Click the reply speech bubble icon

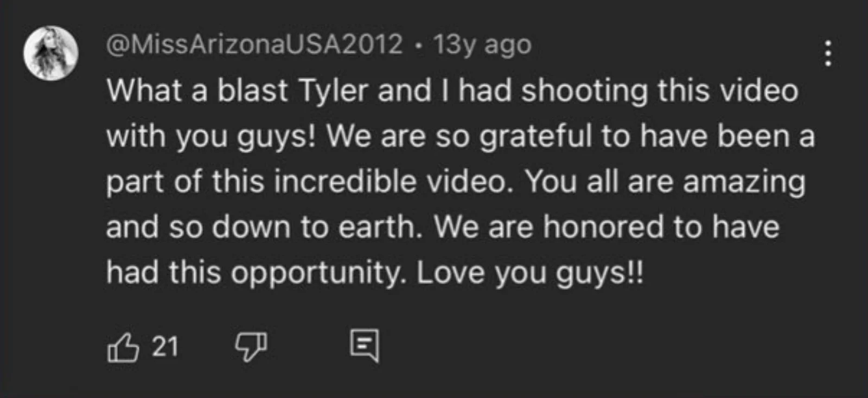tap(364, 345)
